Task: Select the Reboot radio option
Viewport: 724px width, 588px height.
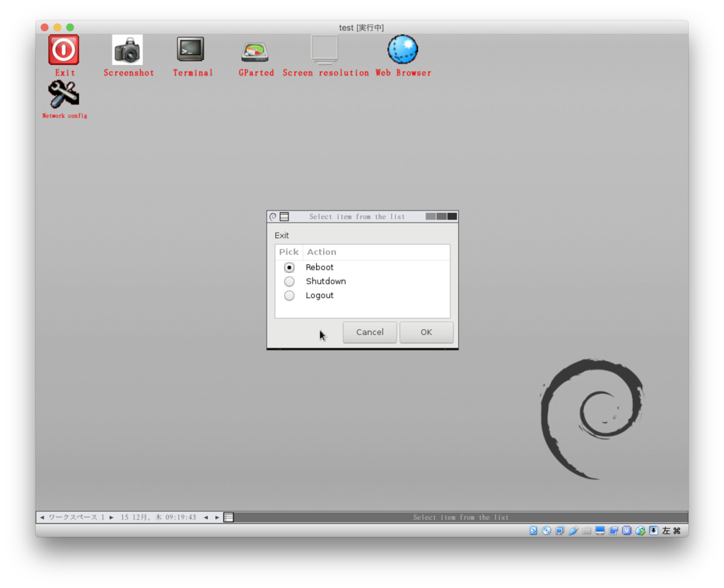Action: pyautogui.click(x=289, y=267)
